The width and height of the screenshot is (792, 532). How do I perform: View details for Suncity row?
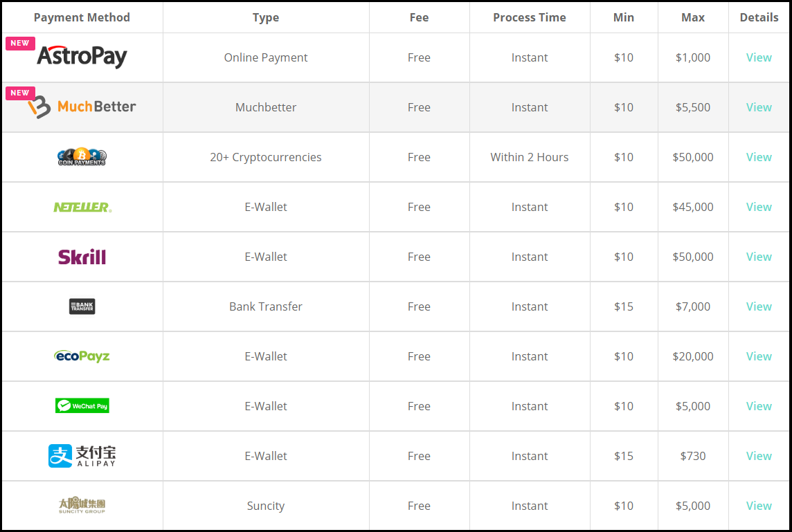pos(759,506)
